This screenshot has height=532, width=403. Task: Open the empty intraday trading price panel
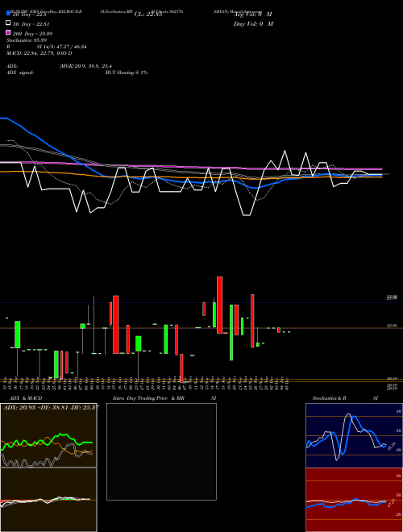[x=161, y=451]
